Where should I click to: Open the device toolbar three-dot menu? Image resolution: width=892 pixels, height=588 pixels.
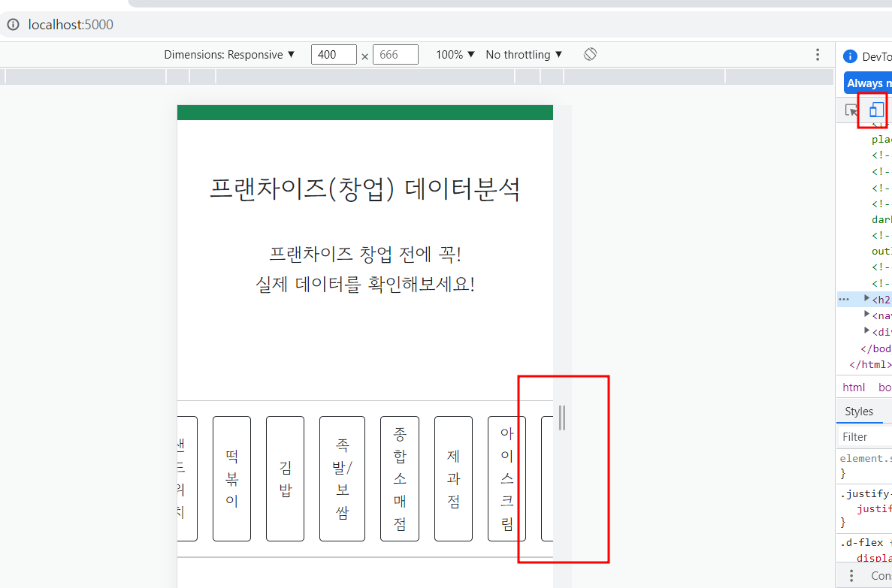pos(818,55)
